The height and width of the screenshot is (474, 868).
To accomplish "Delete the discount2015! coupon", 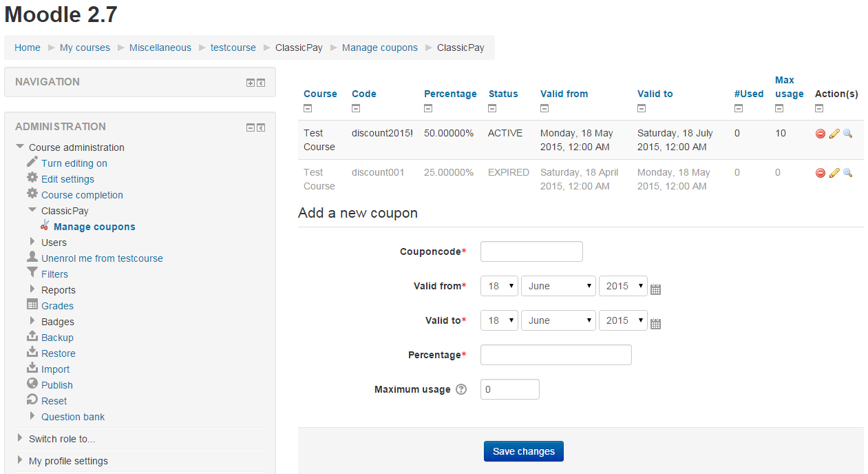I will point(820,134).
